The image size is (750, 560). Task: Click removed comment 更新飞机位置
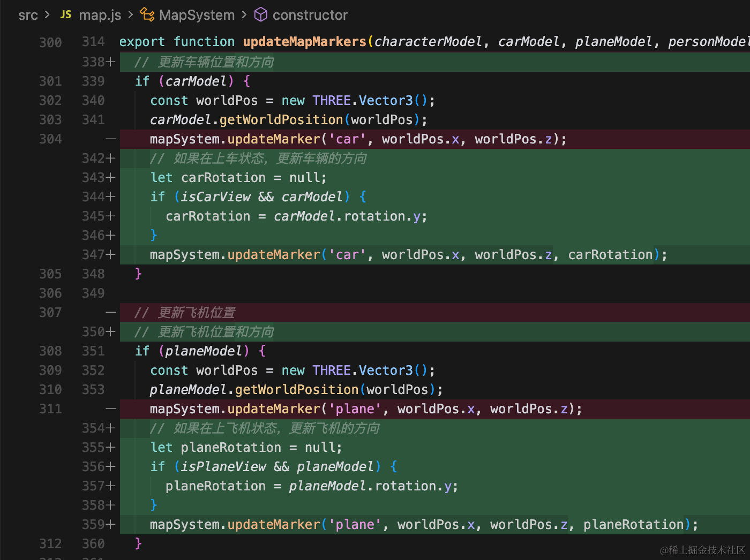pyautogui.click(x=185, y=313)
